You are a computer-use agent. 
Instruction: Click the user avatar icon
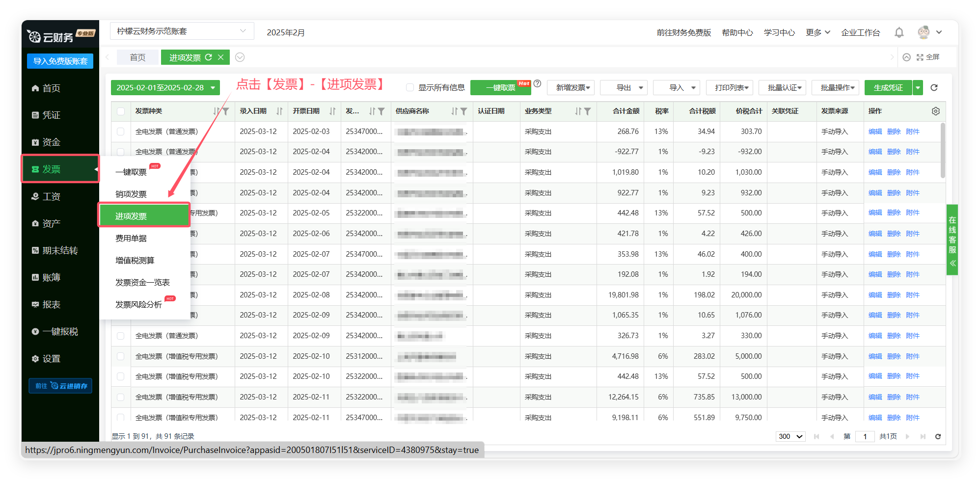click(x=923, y=32)
